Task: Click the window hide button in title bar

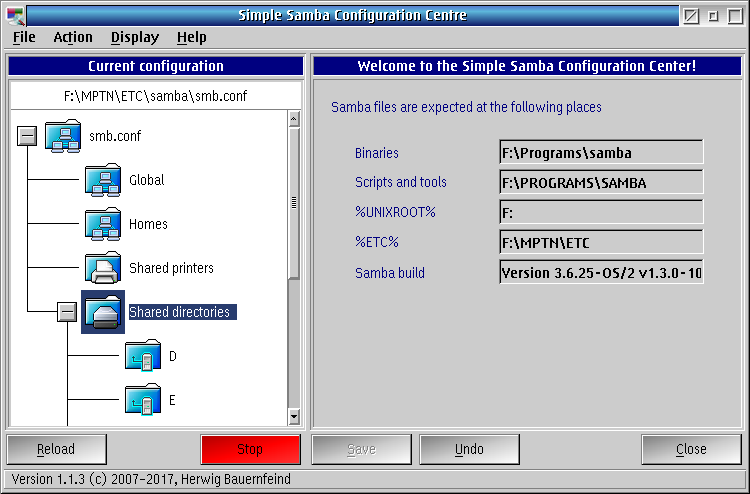Action: 691,16
